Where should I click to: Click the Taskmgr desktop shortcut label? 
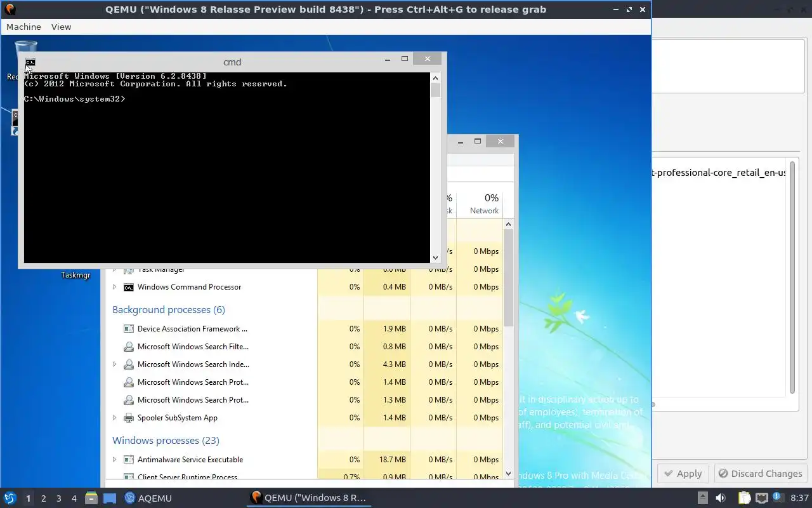[75, 275]
